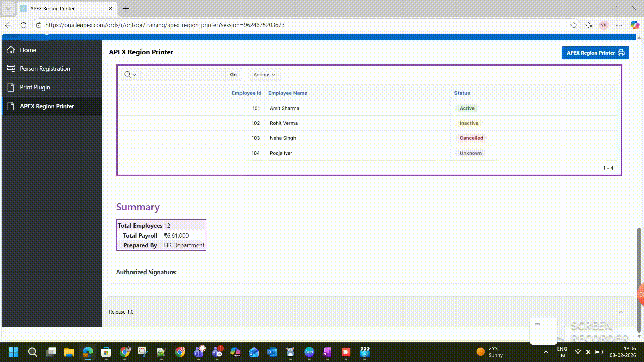644x362 pixels.
Task: Click the Home icon in the sidebar
Action: 11,50
